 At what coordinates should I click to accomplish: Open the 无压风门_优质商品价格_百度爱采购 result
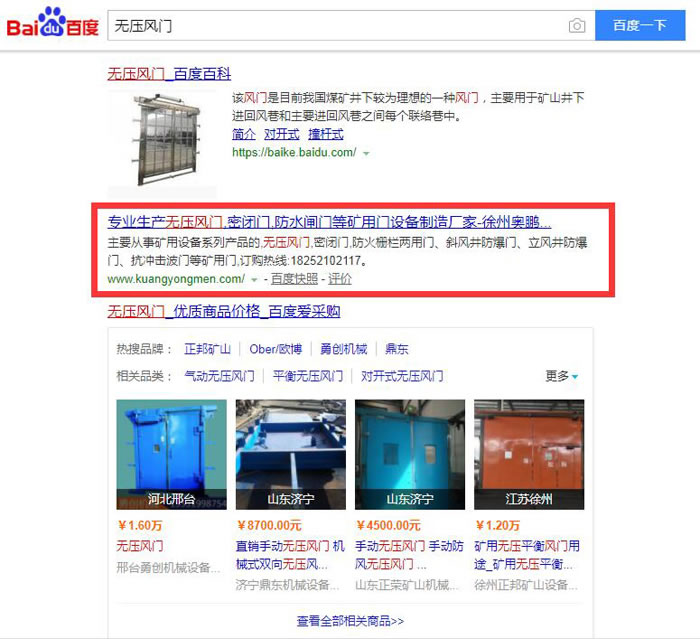[224, 311]
